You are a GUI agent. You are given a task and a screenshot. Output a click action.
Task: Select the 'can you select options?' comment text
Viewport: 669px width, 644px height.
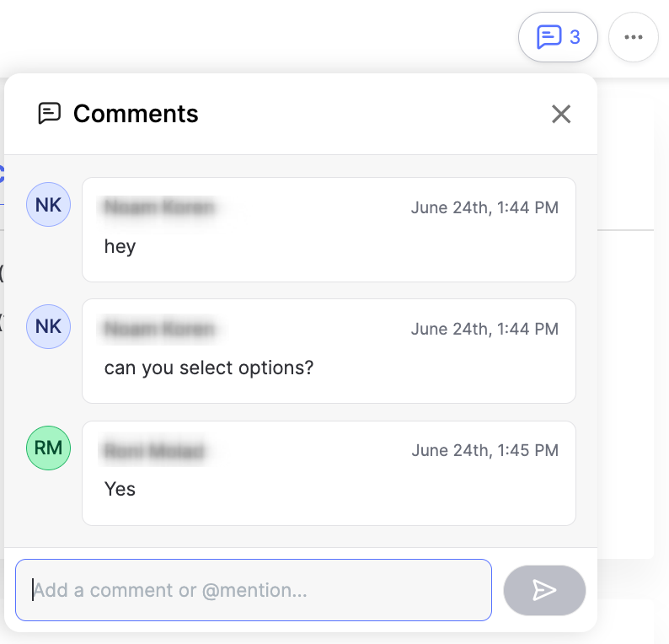pos(209,368)
